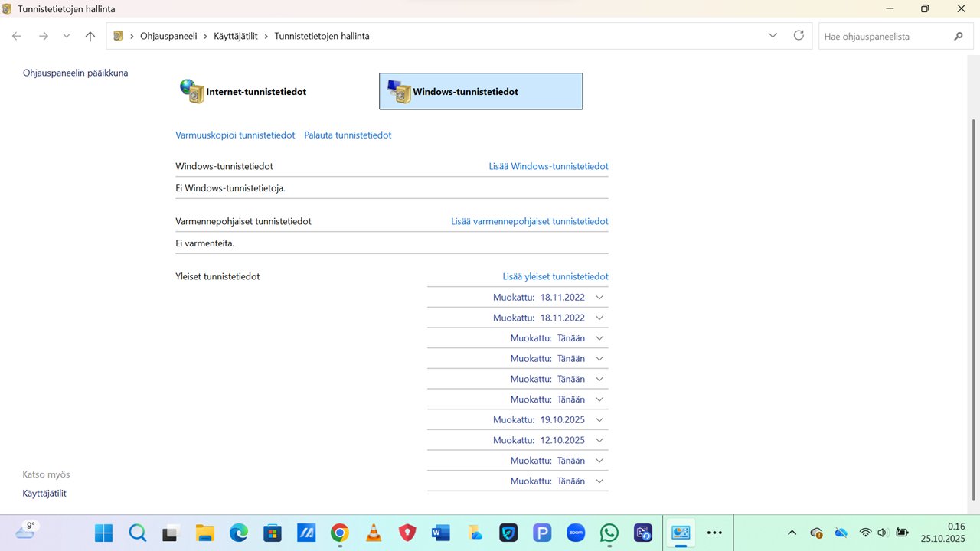Click Lisää Windows-tunnistetiedot link
980x551 pixels.
[x=549, y=166]
